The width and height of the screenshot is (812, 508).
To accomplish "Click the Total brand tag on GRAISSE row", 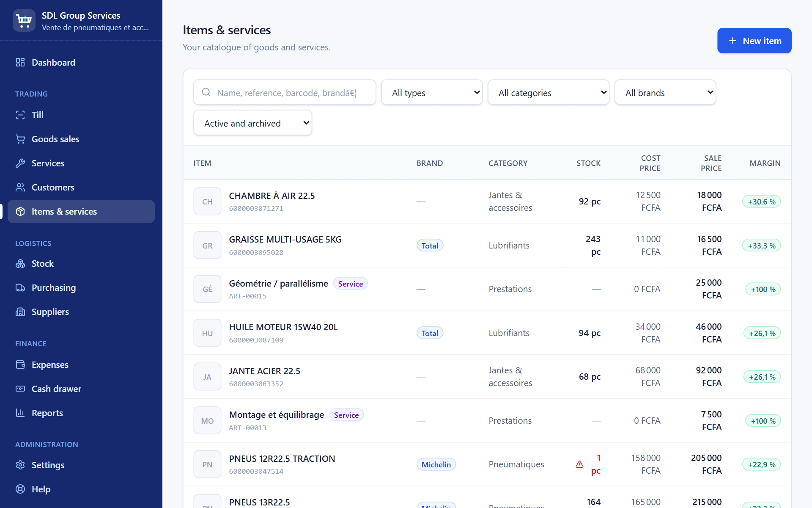I will click(430, 246).
